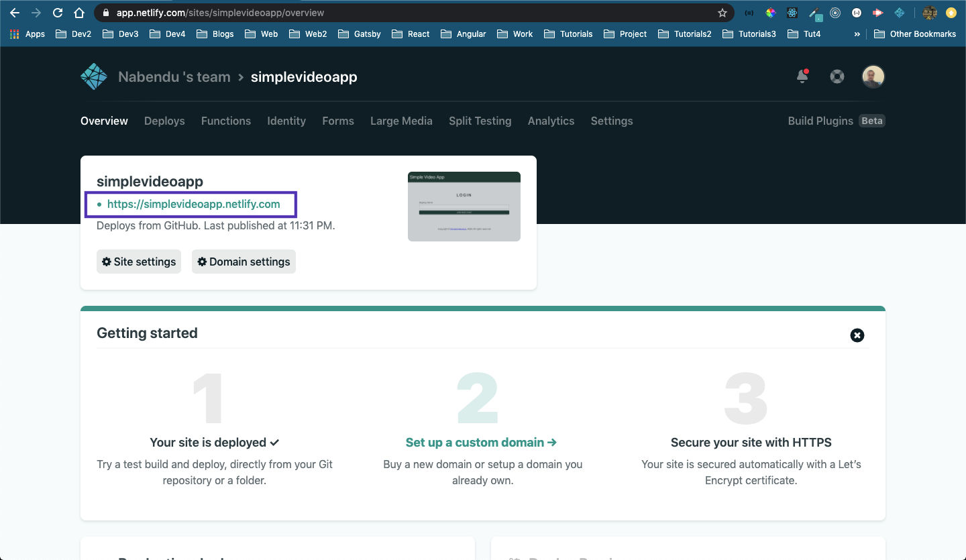Image resolution: width=966 pixels, height=560 pixels.
Task: Click the site lock icon in address bar
Action: click(x=106, y=13)
